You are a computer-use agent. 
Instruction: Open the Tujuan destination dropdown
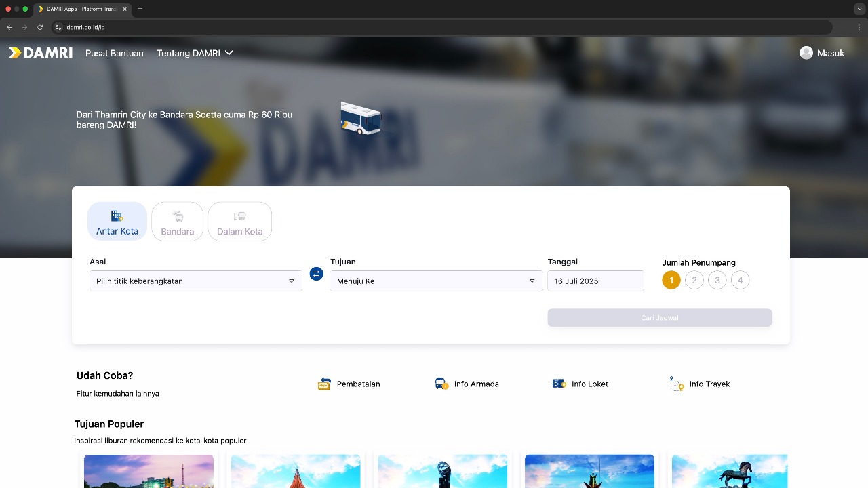437,281
